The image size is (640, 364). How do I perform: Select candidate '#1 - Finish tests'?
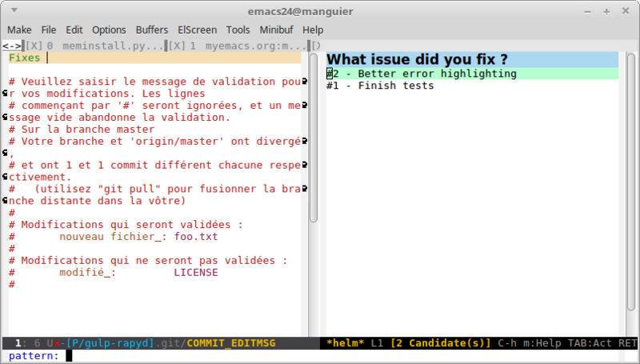click(380, 86)
